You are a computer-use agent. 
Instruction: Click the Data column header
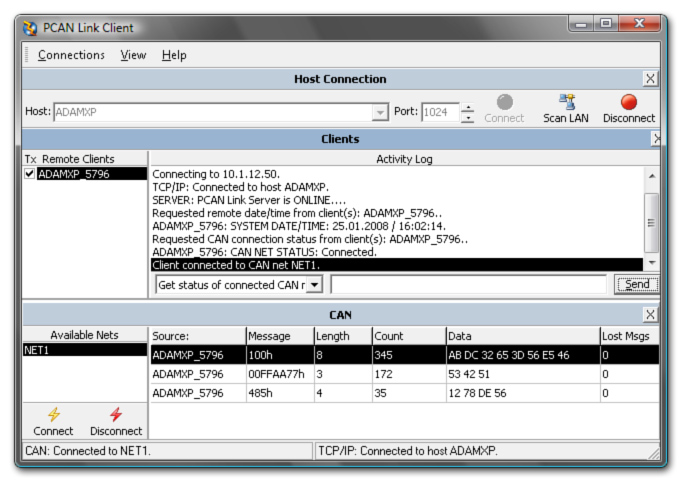[x=523, y=336]
